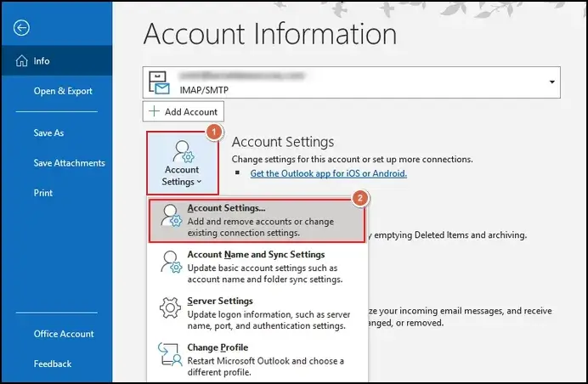Open Office Account page
This screenshot has width=588, height=384.
(x=64, y=334)
